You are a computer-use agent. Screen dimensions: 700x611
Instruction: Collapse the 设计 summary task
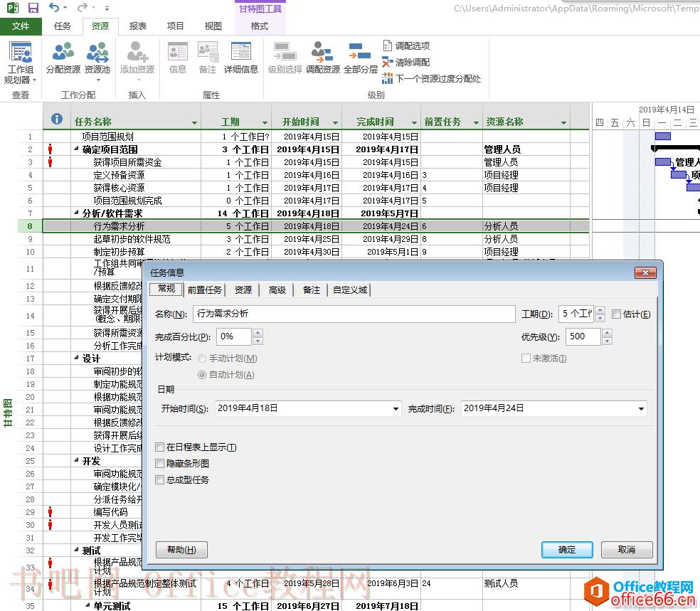click(x=76, y=358)
